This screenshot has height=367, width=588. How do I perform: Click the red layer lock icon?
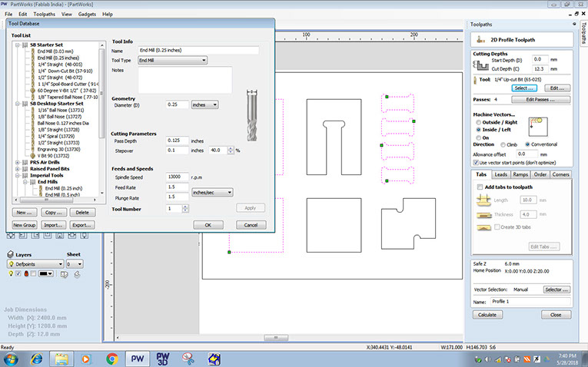pyautogui.click(x=26, y=274)
